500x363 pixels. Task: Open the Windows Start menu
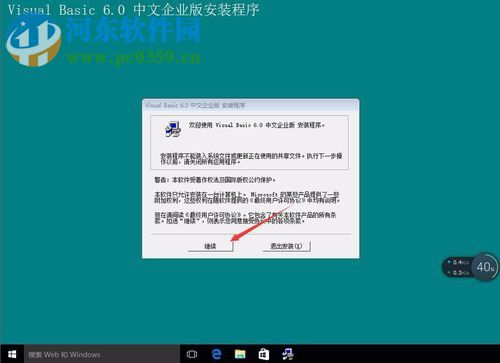[12, 354]
